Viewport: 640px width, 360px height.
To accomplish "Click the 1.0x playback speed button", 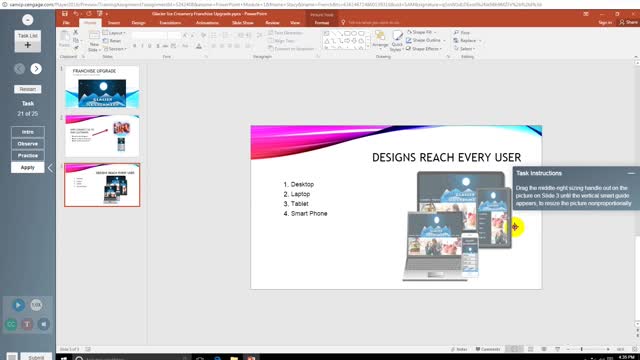I will pyautogui.click(x=36, y=305).
